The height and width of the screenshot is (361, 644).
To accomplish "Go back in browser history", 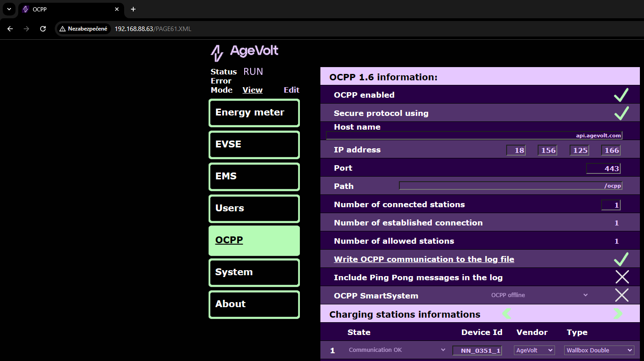I will click(x=10, y=29).
